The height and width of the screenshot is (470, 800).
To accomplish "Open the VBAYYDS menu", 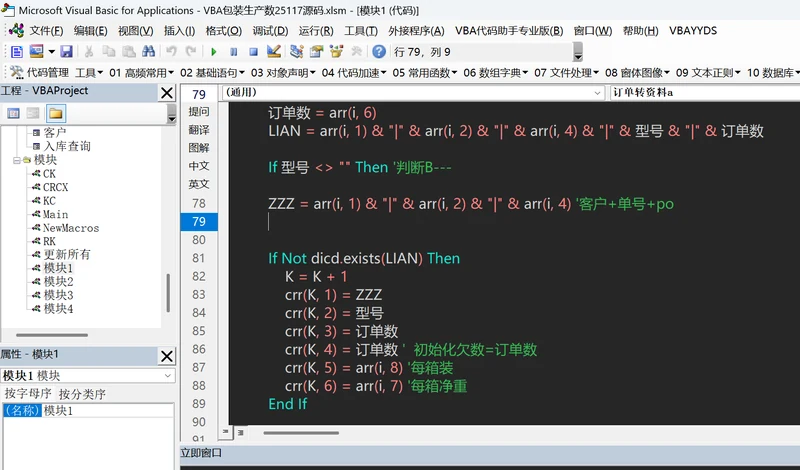I will 693,31.
